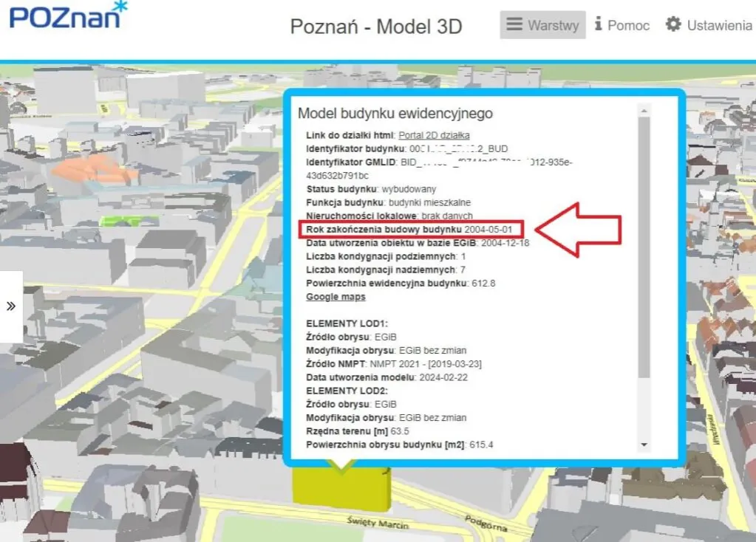Click the popup's vertical scrollbar thumb

coord(644,244)
